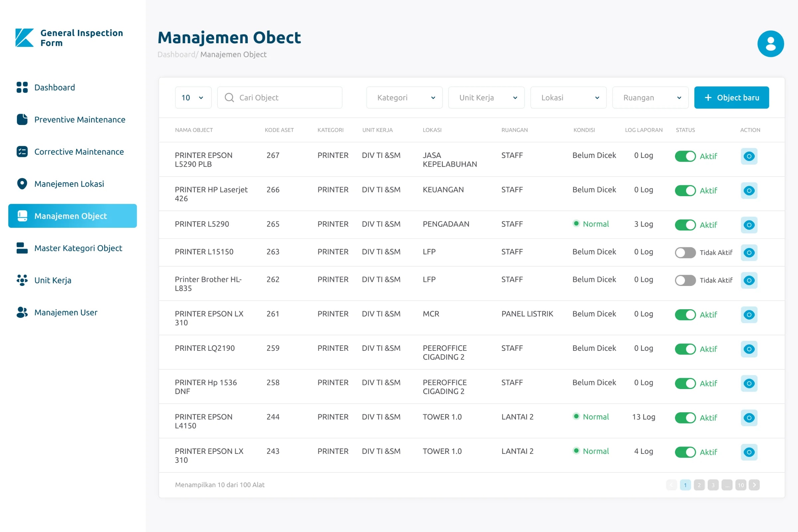This screenshot has height=532, width=798.
Task: Click the NAMA OBJECT column header
Action: coord(194,130)
